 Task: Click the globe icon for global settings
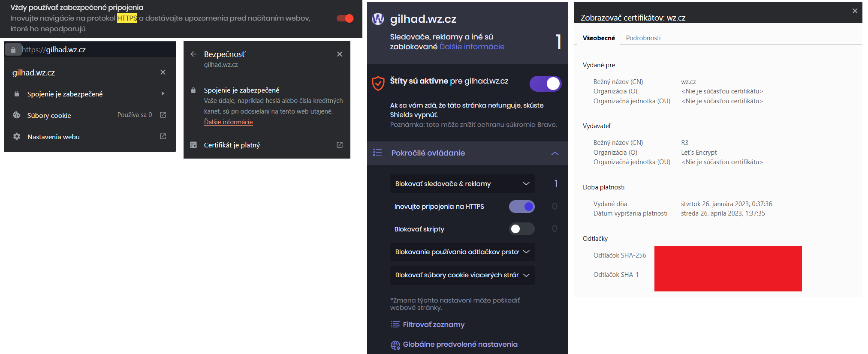coord(395,345)
